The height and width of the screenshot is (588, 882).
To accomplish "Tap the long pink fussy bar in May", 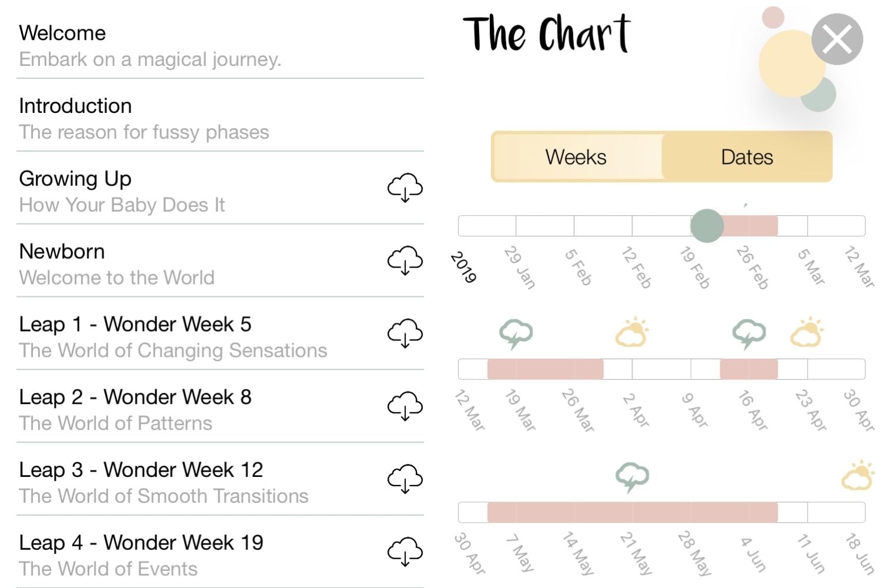I will [x=632, y=512].
